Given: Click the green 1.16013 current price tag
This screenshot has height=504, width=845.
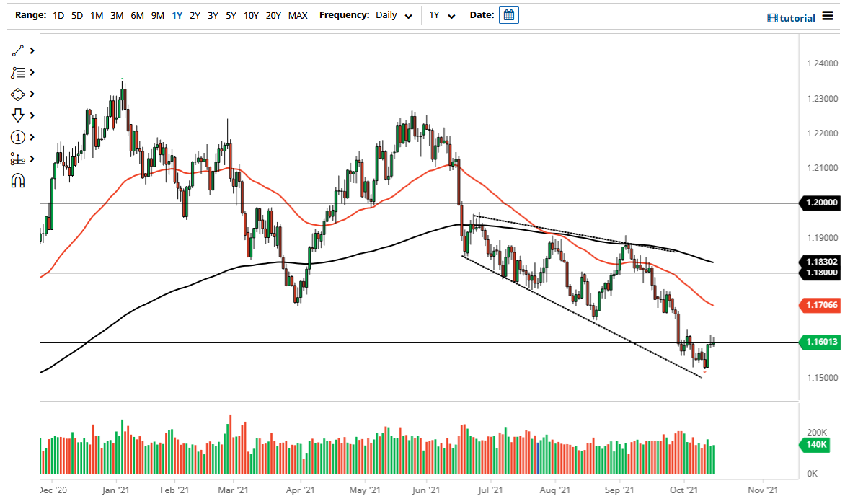Looking at the screenshot, I should (x=820, y=342).
